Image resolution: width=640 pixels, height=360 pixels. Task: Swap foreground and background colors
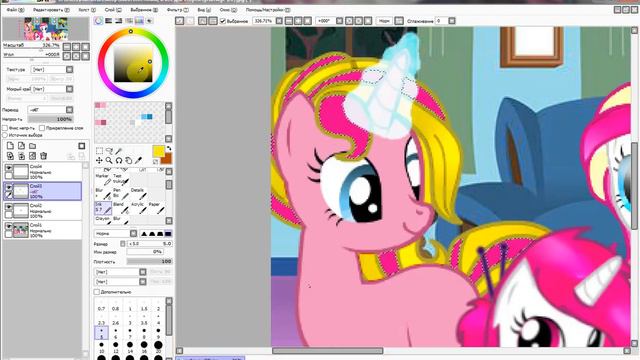pyautogui.click(x=169, y=149)
